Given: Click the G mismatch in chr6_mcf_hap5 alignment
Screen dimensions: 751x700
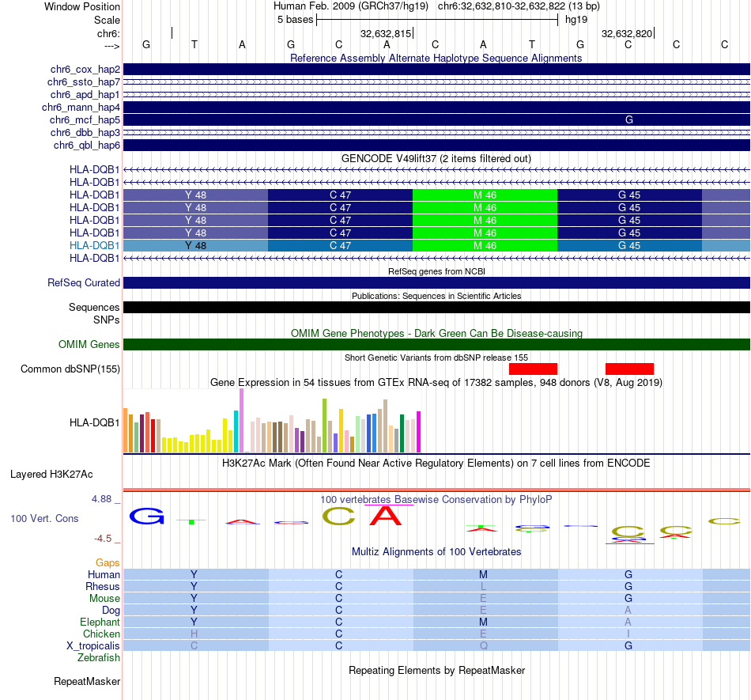Looking at the screenshot, I should coord(629,119).
